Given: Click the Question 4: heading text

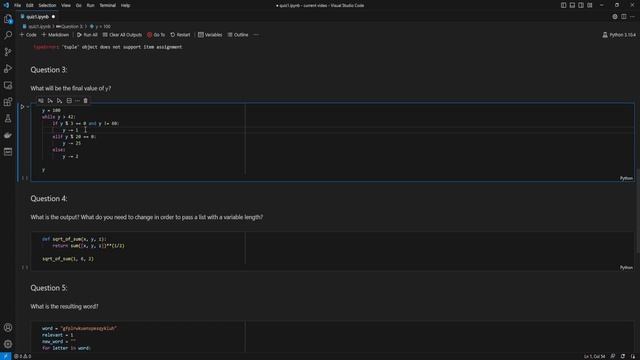Looking at the screenshot, I should (x=49, y=198).
